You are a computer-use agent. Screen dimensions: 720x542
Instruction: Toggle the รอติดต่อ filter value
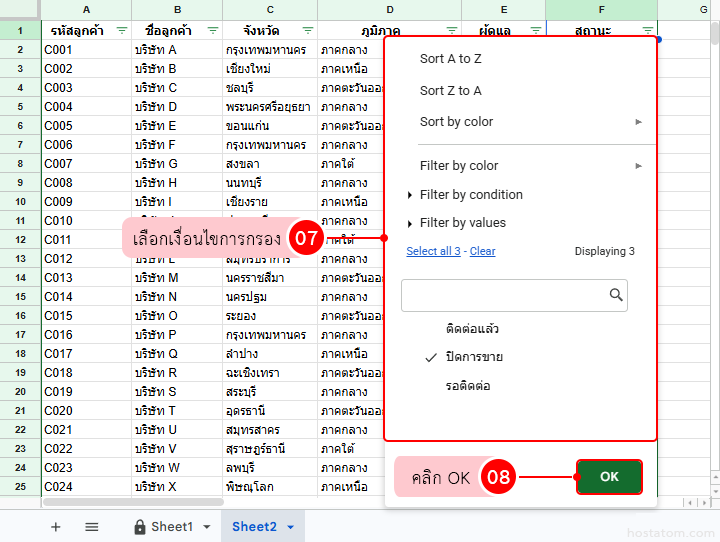[468, 385]
